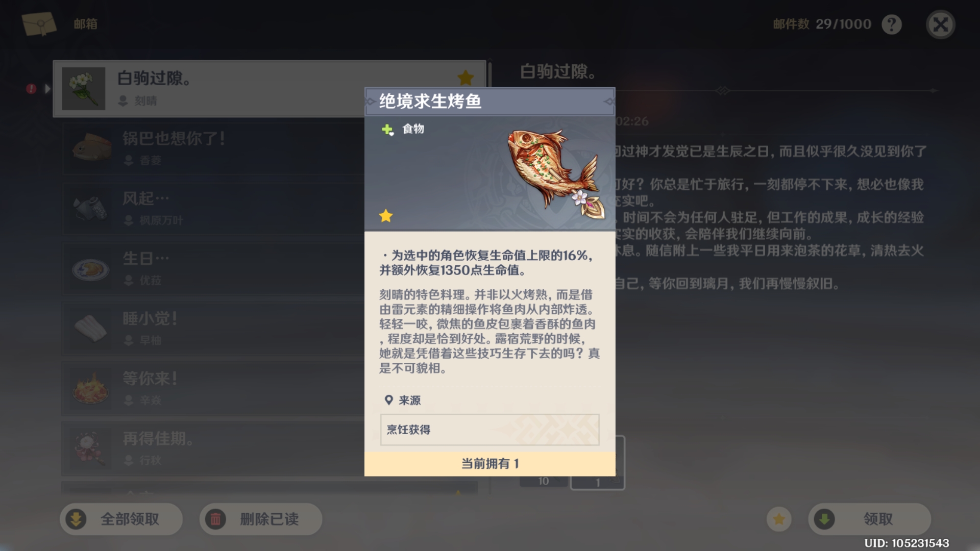Click the help question mark icon

click(892, 24)
